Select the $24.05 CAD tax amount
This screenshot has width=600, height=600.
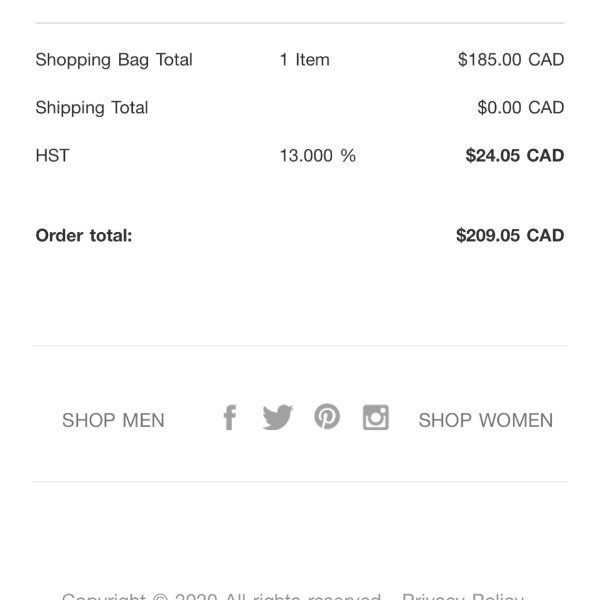pos(515,156)
